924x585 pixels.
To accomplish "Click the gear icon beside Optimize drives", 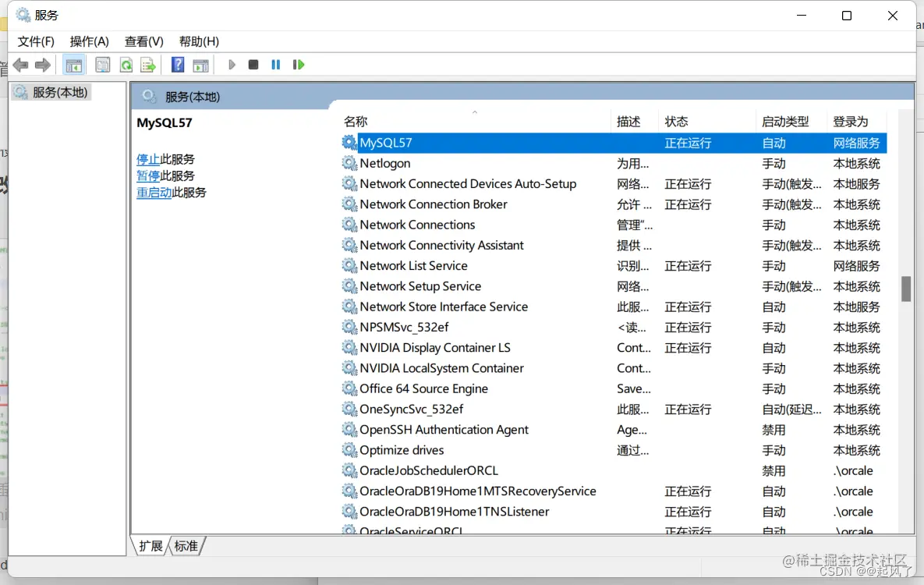I will (349, 450).
